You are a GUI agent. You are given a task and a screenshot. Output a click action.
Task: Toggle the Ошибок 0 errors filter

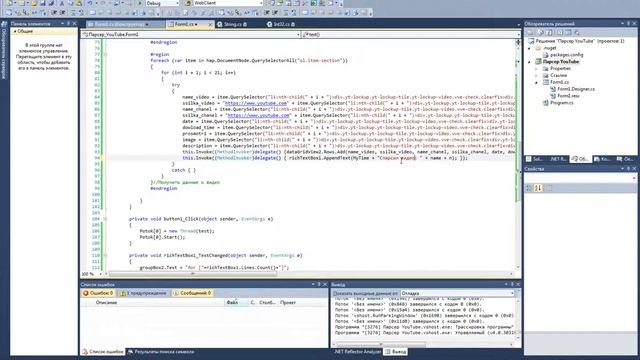coord(98,293)
